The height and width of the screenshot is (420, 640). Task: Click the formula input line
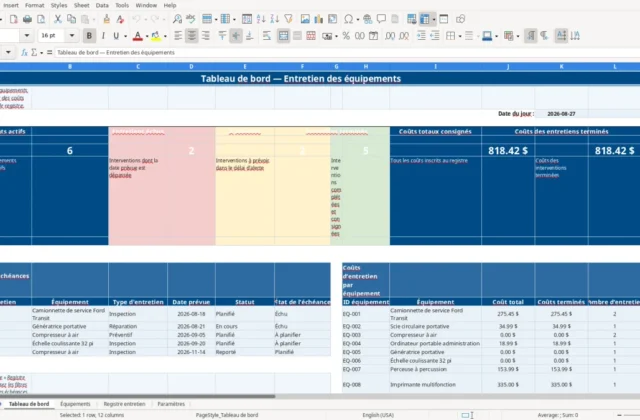(x=347, y=52)
